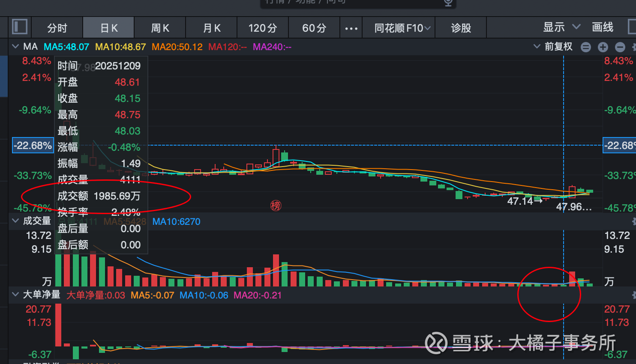Image resolution: width=636 pixels, height=364 pixels.
Task: Zoom out chart with minus icon
Action: click(x=620, y=47)
